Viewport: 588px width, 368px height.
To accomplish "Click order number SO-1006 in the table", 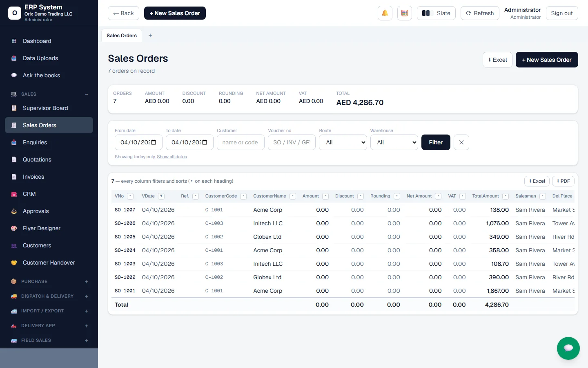I will click(x=125, y=223).
